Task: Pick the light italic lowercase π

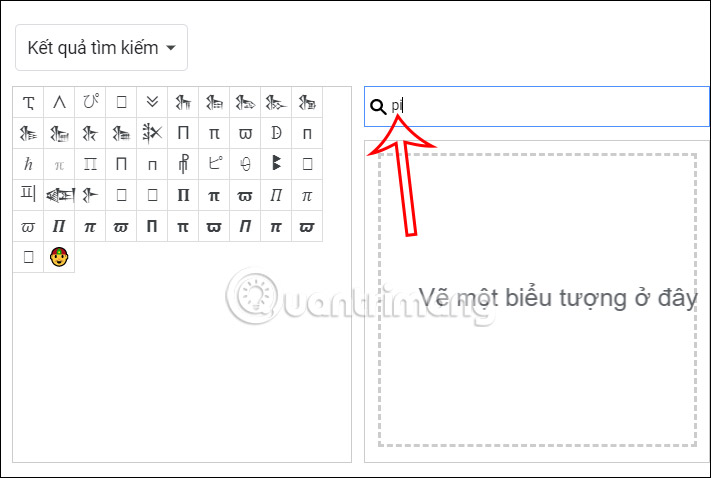Action: pyautogui.click(x=307, y=195)
